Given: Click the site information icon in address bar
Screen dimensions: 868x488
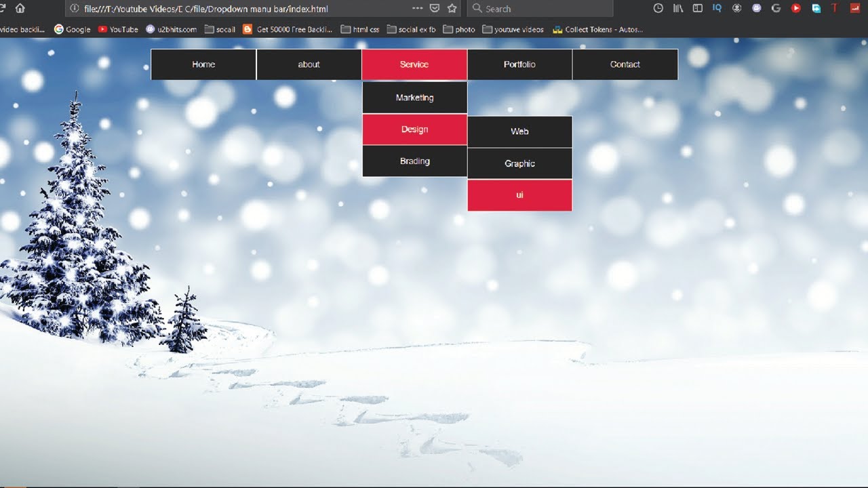Looking at the screenshot, I should (75, 8).
